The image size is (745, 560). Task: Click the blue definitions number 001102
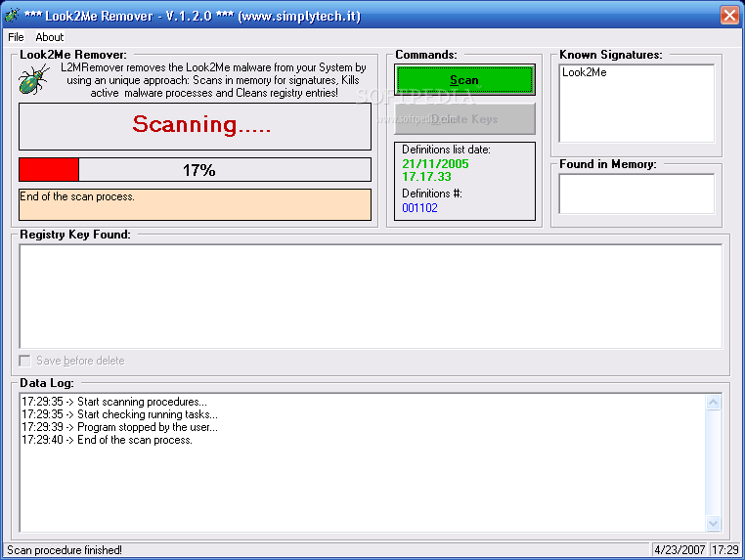[419, 208]
